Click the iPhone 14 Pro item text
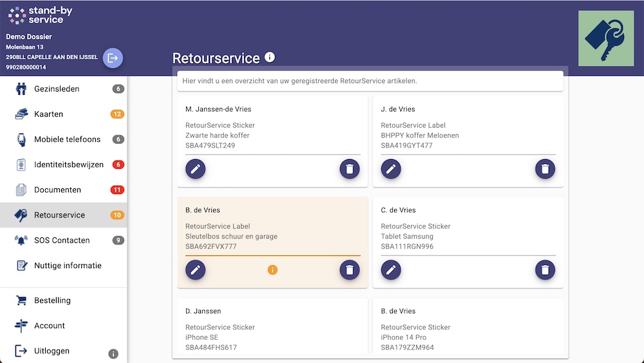Screen dimensions: 644x363 pos(403,337)
